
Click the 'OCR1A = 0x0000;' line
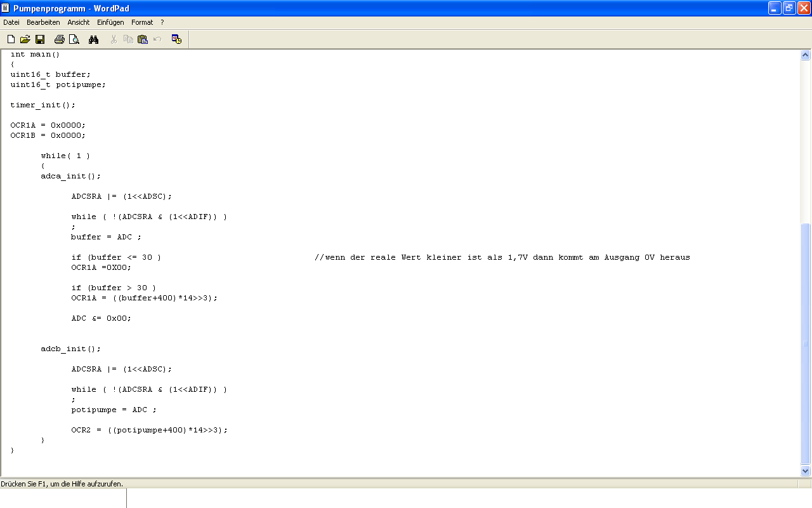pyautogui.click(x=48, y=125)
